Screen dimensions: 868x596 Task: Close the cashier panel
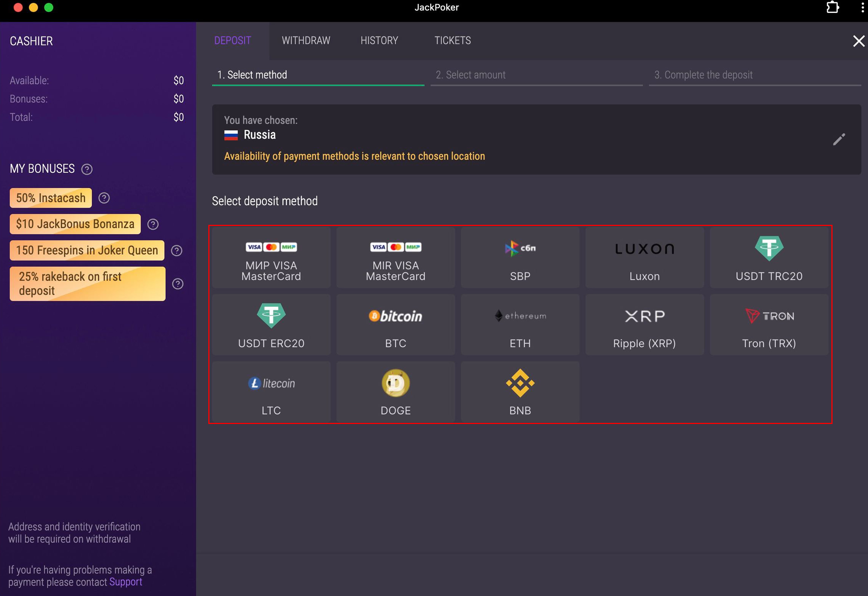(x=858, y=41)
